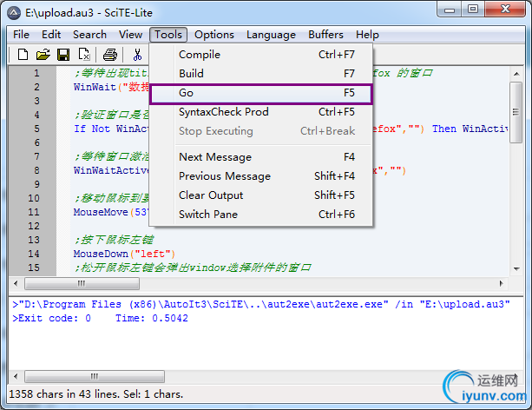This screenshot has height=410, width=532.
Task: Click the WinWait code on line 2
Action: click(111, 87)
